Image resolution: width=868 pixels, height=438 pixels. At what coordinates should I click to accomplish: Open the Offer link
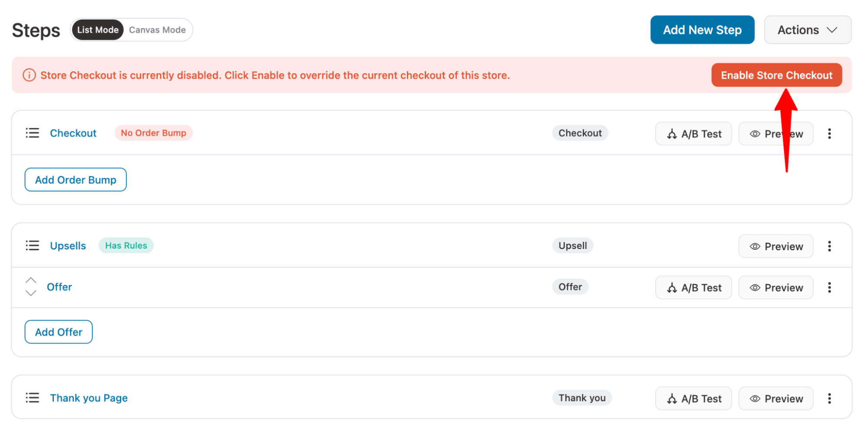pos(59,287)
